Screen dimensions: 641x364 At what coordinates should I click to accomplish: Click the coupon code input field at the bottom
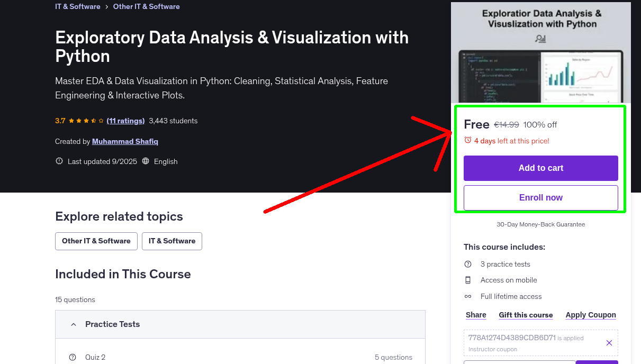(519, 362)
